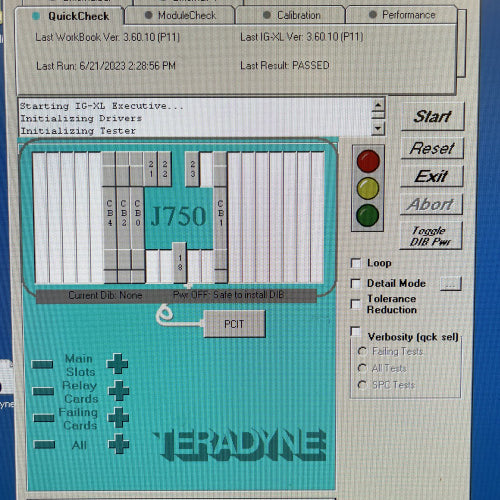Screen dimensions: 500x500
Task: Select slot 18 in tester diagram
Action: [x=179, y=263]
